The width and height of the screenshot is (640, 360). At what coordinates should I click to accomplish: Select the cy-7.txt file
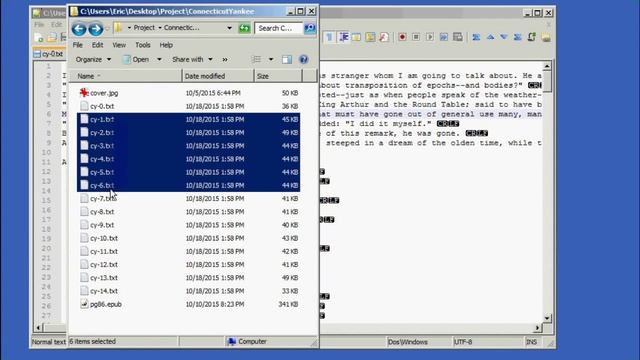pyautogui.click(x=98, y=199)
